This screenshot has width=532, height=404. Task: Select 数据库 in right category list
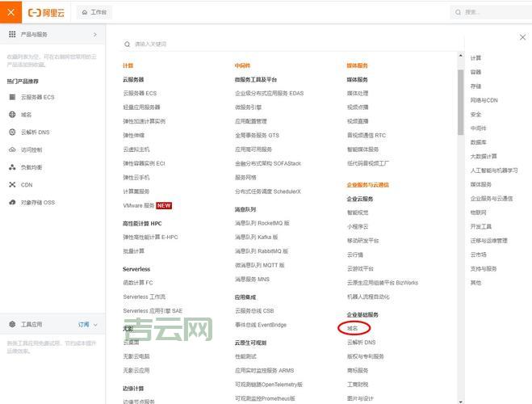(x=479, y=142)
